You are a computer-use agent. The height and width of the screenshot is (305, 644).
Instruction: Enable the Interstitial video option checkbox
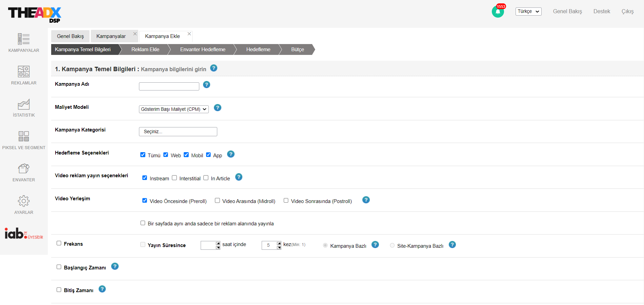[174, 178]
